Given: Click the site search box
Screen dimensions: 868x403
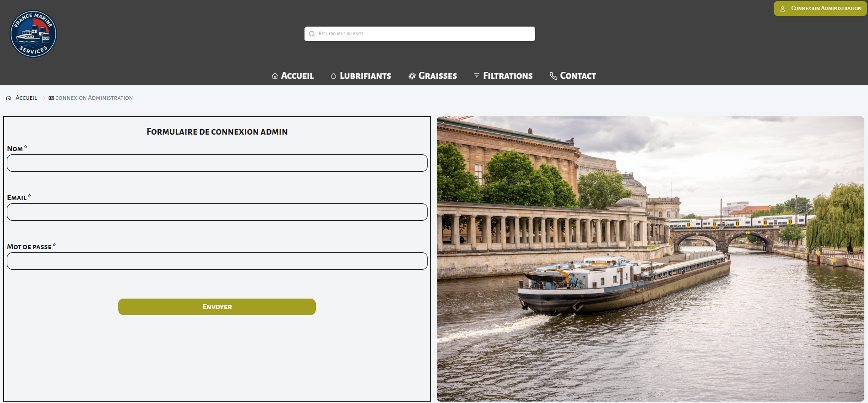Looking at the screenshot, I should [423, 34].
